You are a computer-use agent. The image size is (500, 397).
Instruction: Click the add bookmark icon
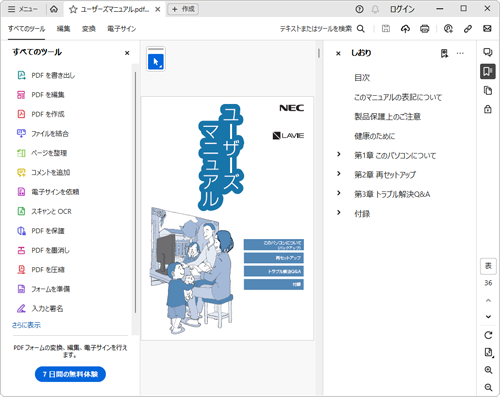point(444,53)
